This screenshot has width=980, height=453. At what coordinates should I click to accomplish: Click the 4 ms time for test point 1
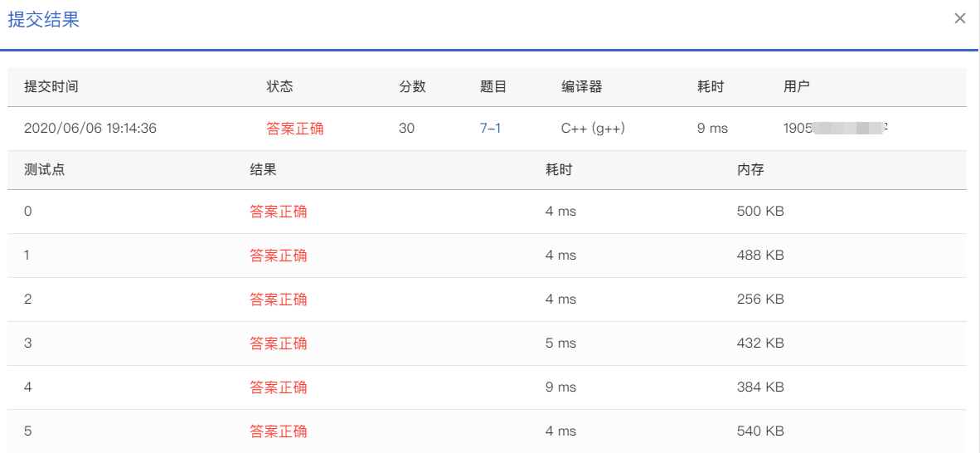coord(560,256)
